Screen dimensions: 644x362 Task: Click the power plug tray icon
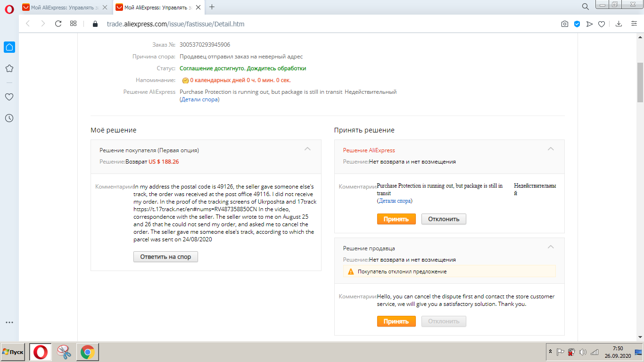pyautogui.click(x=571, y=352)
